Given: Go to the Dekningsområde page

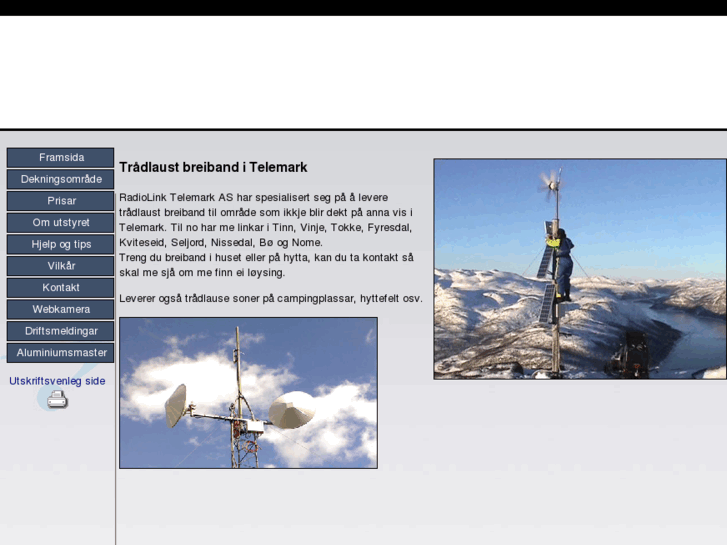Looking at the screenshot, I should pos(60,179).
